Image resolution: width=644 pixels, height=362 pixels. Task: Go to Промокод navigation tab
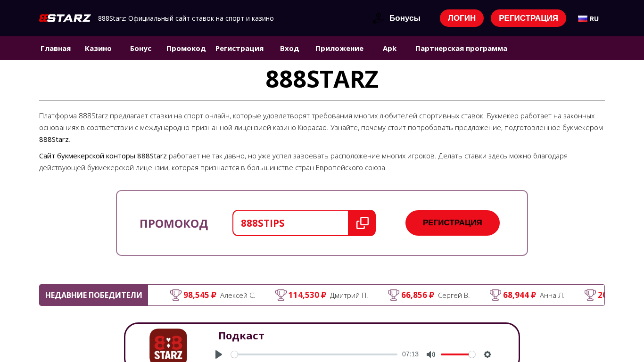(x=186, y=48)
